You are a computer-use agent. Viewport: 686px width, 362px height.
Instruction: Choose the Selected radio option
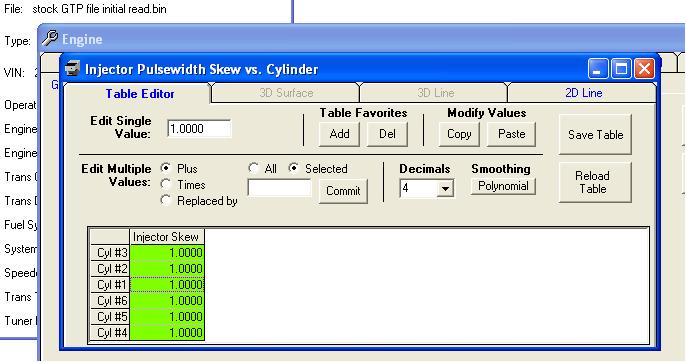coord(294,168)
